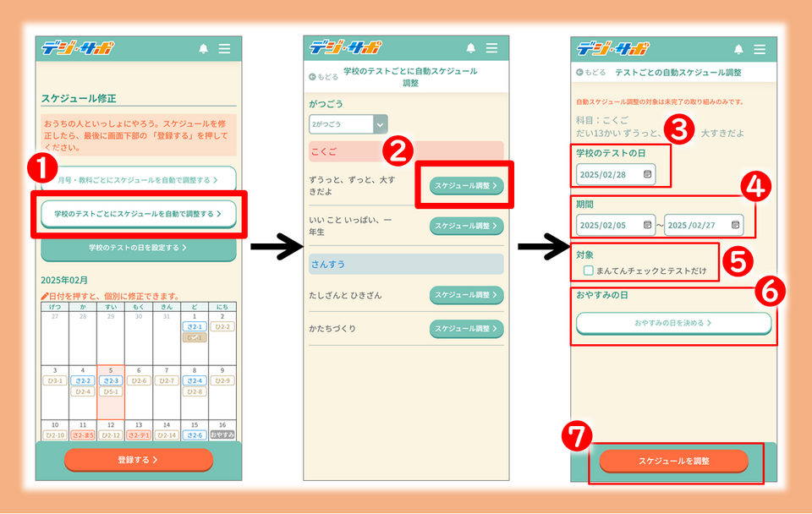This screenshot has height=514, width=812.
Task: Check the まんてんチェックとテストだけ checkbox
Action: (588, 271)
